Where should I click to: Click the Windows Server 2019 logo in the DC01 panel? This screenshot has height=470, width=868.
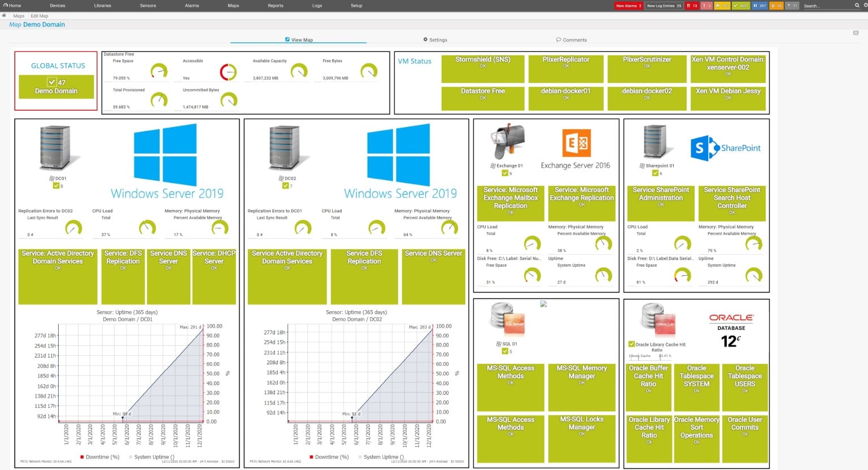pos(167,162)
